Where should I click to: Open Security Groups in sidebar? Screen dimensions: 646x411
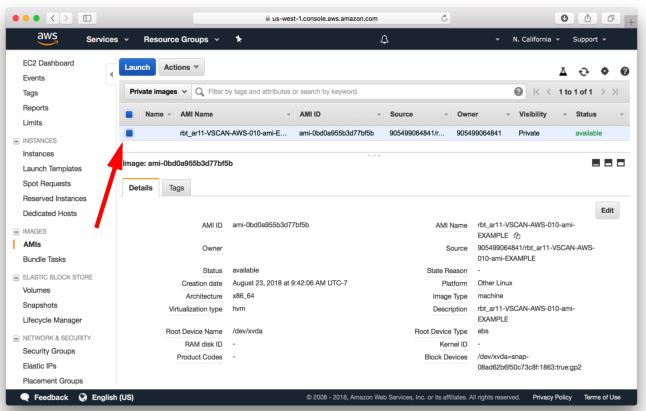[x=49, y=351]
